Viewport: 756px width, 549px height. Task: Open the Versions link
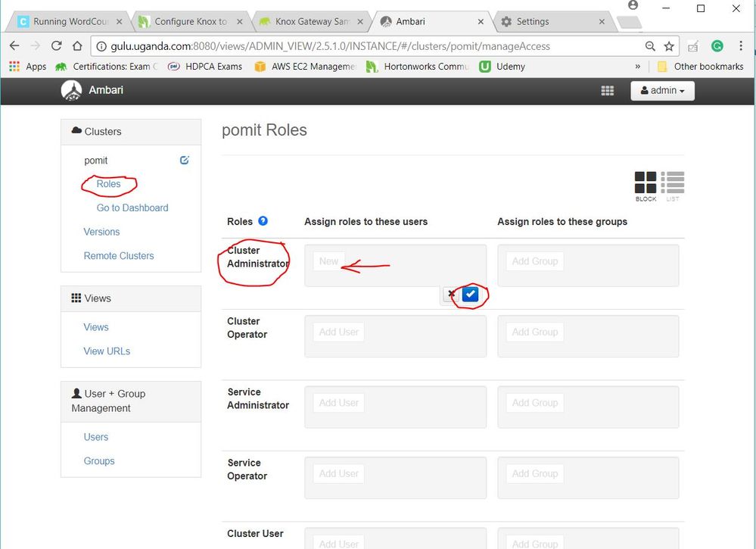pos(101,232)
